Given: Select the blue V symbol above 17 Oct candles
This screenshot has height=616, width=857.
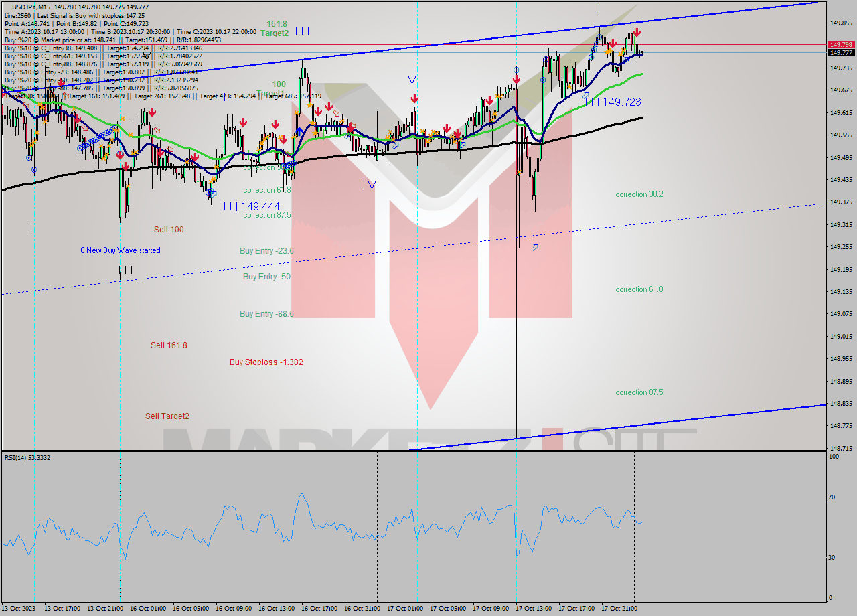Looking at the screenshot, I should click(413, 78).
